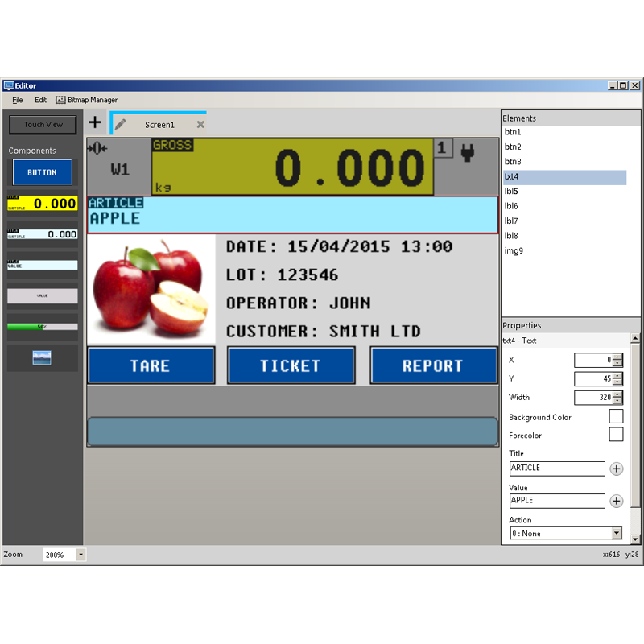644x644 pixels.
Task: Select txt4 in Elements list
Action: click(565, 176)
